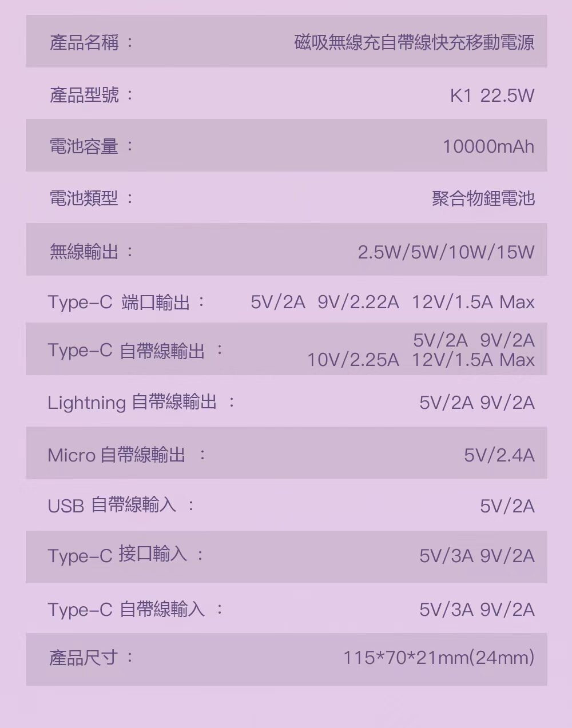Click the 產品型號 label

(x=84, y=95)
